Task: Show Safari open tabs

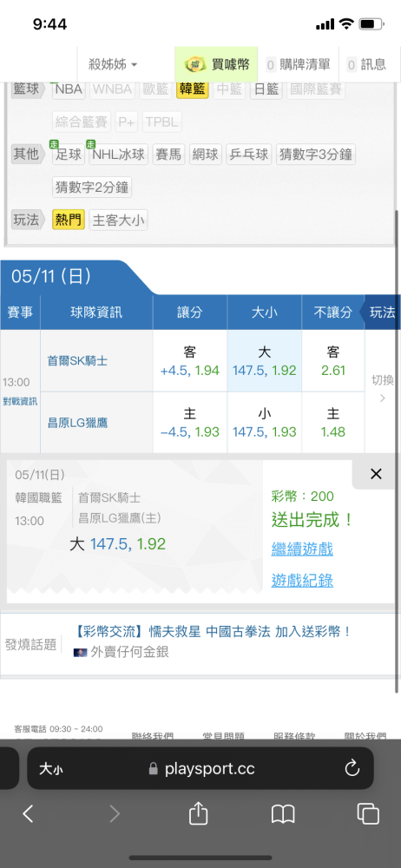Action: 368,814
